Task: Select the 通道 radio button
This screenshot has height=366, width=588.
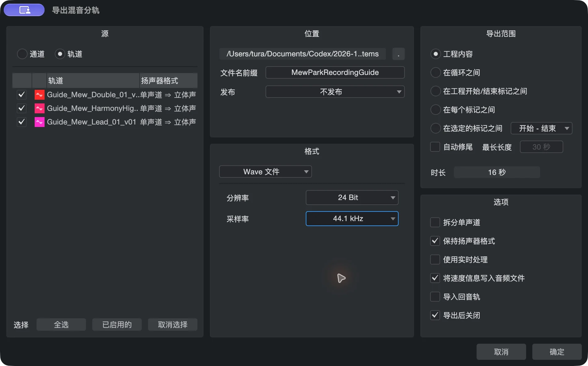Action: click(22, 54)
